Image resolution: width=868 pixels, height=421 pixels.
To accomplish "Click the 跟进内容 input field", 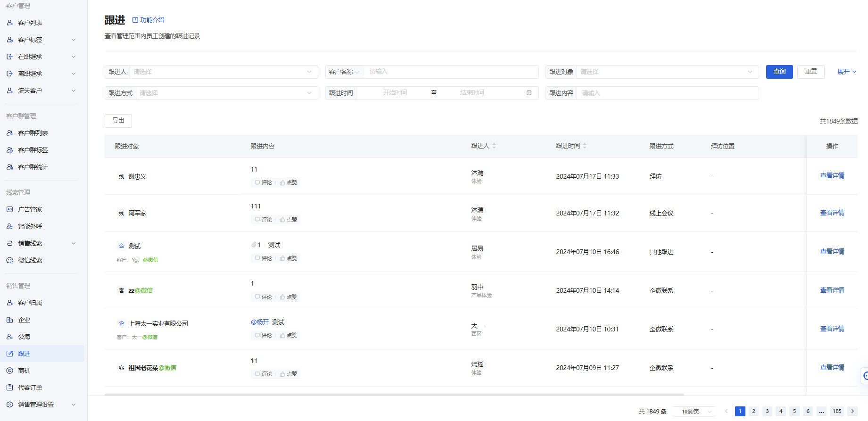I will tap(668, 93).
